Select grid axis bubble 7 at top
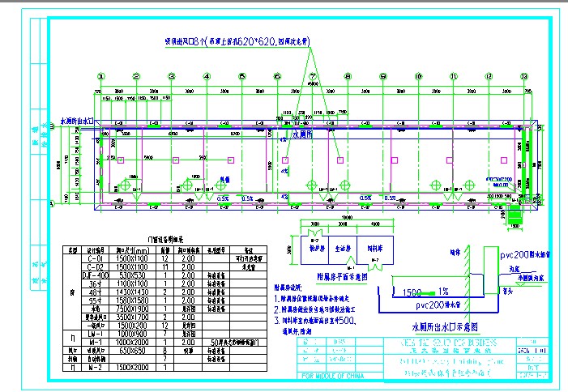This screenshot has height=392, width=568. tap(312, 76)
